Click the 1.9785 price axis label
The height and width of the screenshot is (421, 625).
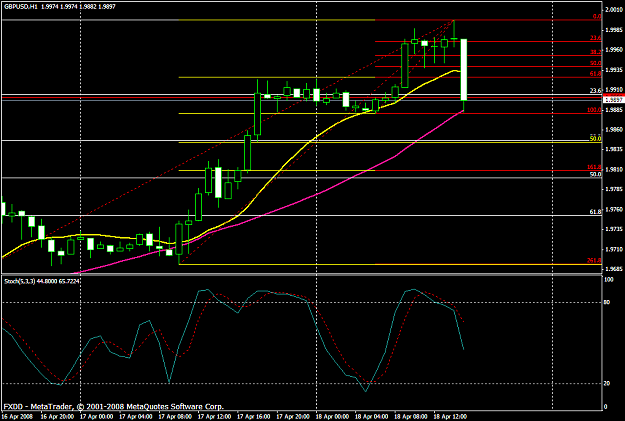[614, 189]
